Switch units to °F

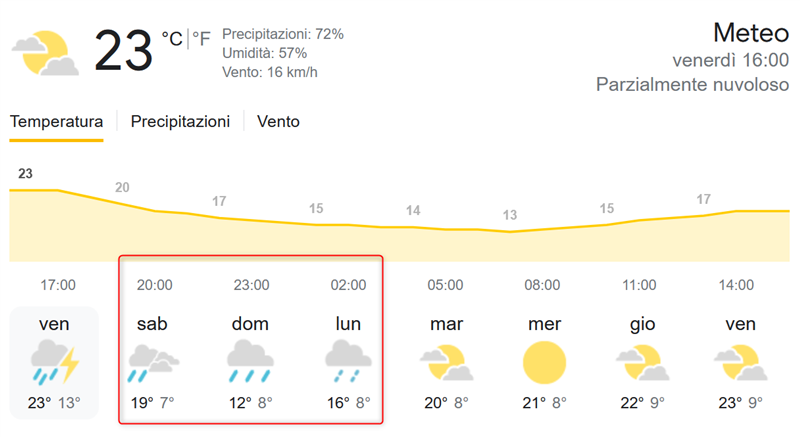click(202, 39)
